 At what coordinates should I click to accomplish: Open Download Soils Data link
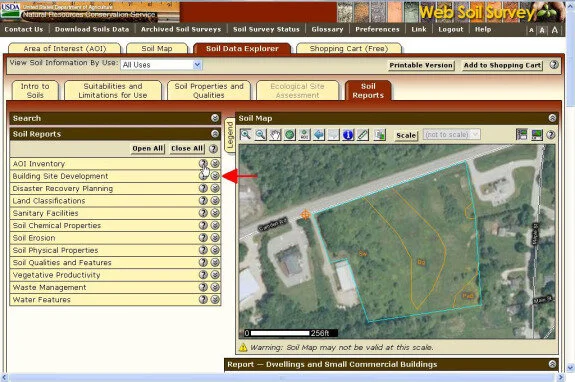point(92,29)
